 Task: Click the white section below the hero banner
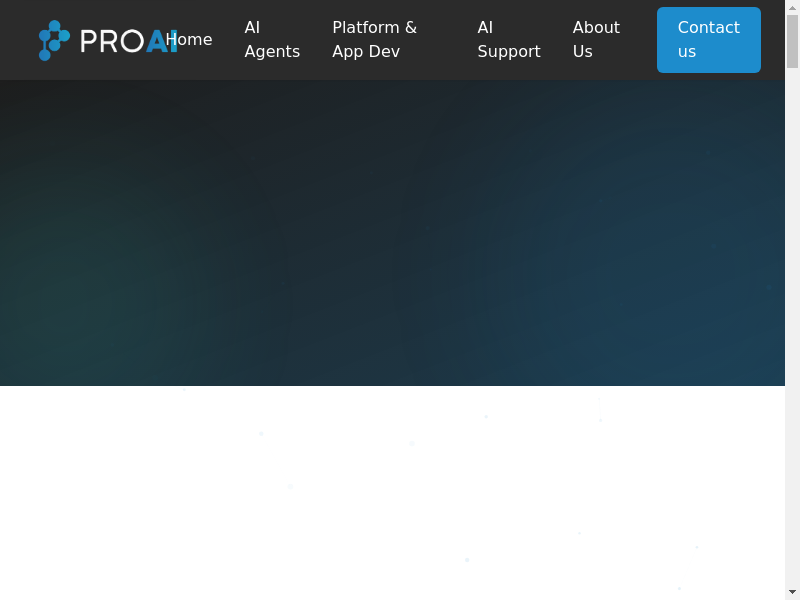pyautogui.click(x=392, y=492)
